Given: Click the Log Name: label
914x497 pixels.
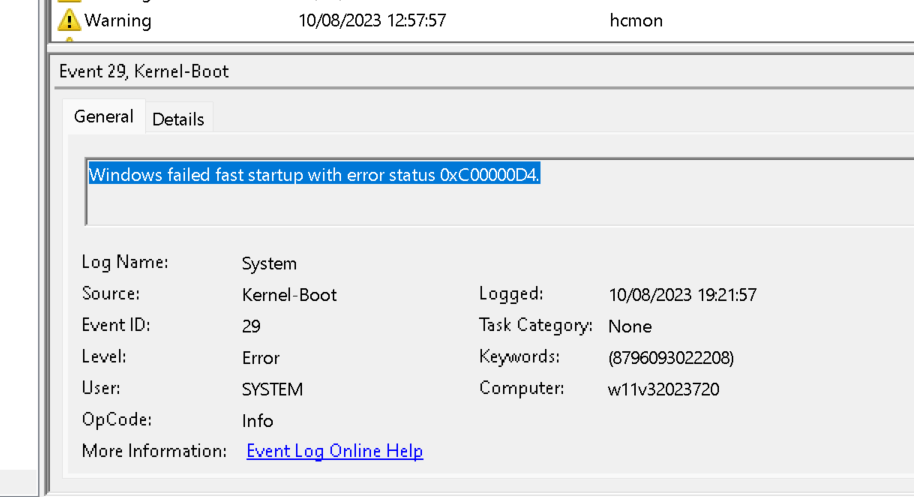Looking at the screenshot, I should (x=125, y=262).
